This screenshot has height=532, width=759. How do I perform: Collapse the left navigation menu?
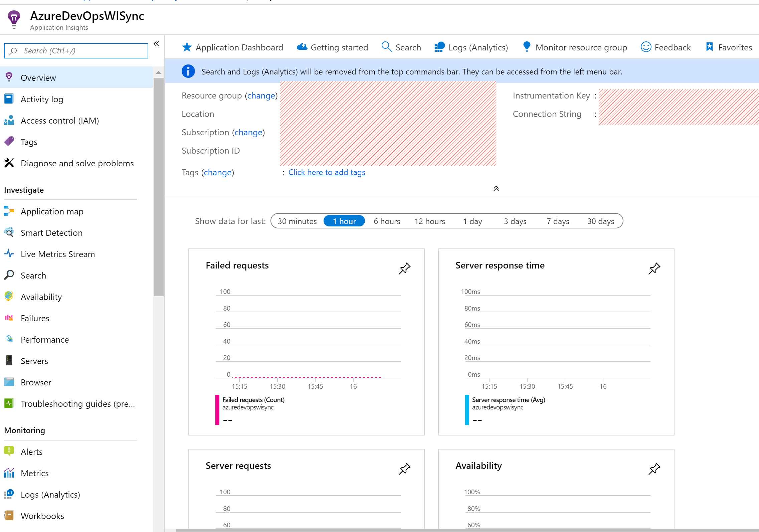coord(156,43)
